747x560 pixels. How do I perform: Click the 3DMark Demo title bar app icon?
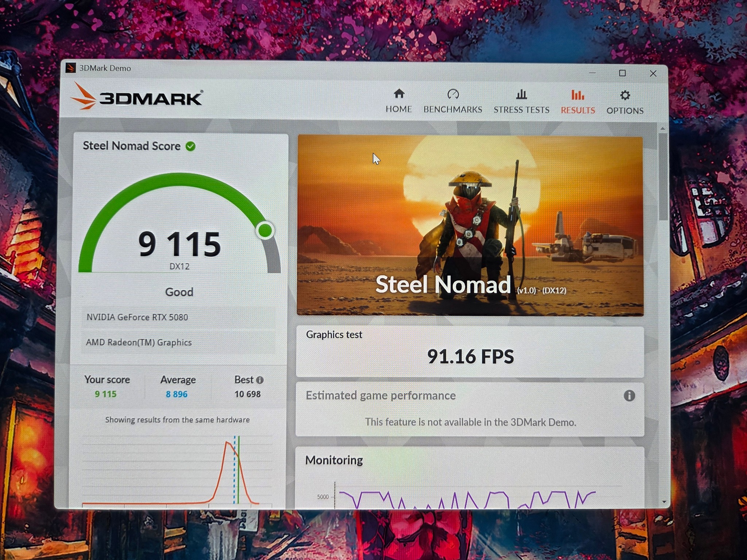(x=70, y=68)
